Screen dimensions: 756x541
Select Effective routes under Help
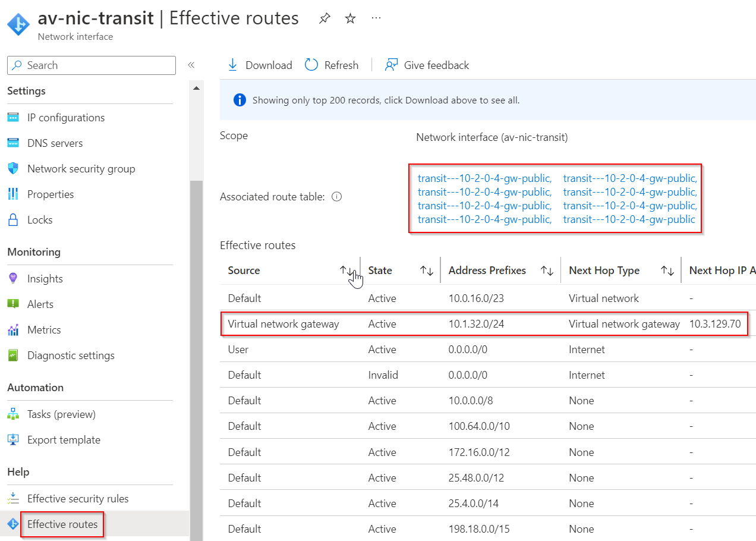(x=62, y=524)
